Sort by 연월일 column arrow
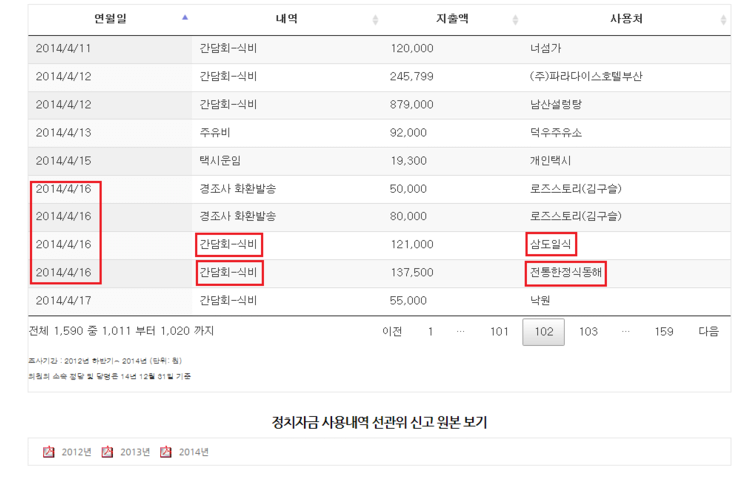The height and width of the screenshot is (488, 732). pyautogui.click(x=184, y=18)
